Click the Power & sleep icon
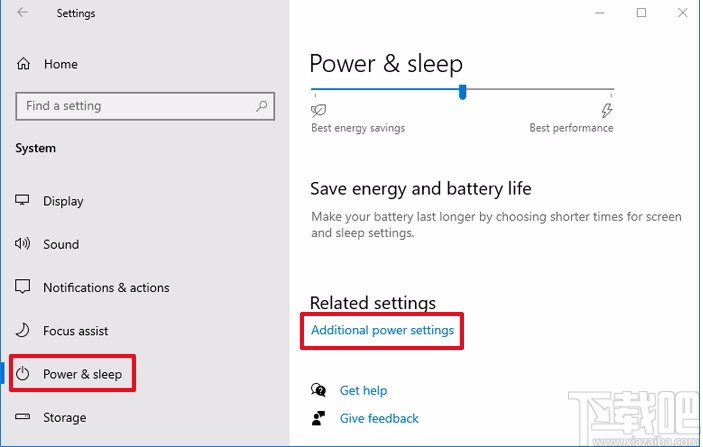This screenshot has width=703, height=447. tap(23, 374)
